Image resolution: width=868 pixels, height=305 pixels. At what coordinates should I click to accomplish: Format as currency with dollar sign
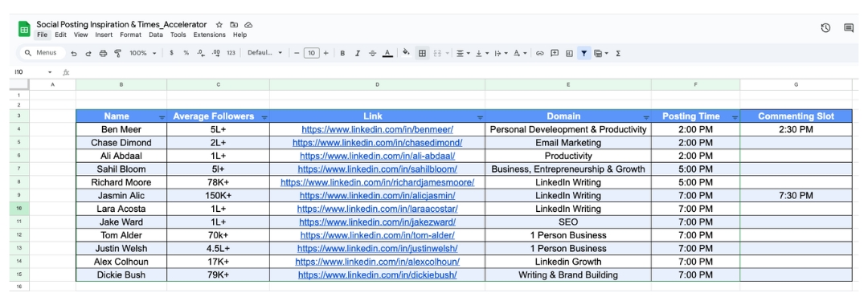click(171, 53)
